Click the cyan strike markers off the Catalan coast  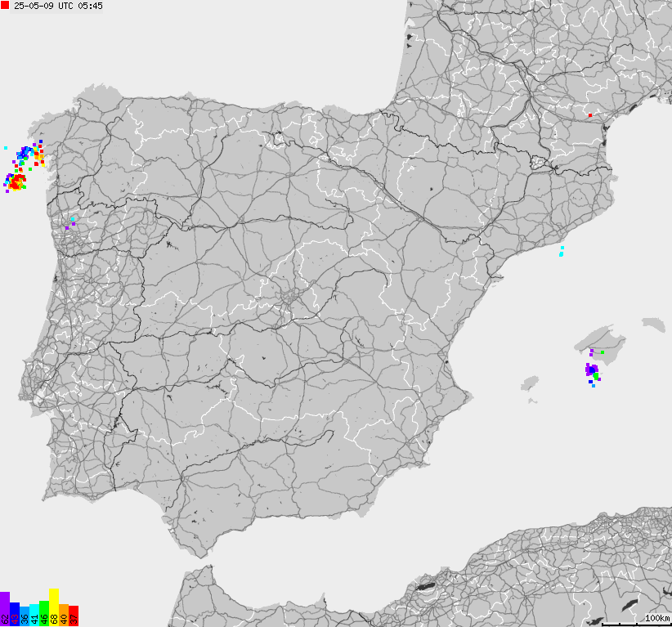[562, 252]
